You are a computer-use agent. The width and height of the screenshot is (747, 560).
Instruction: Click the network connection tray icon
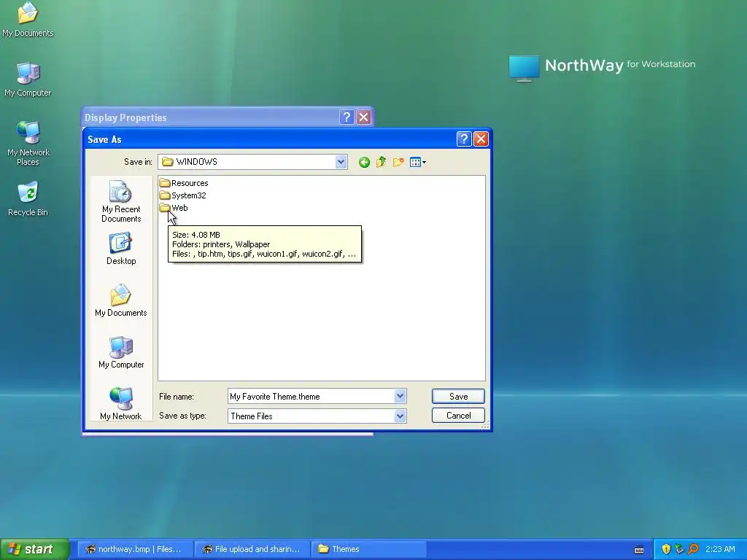click(x=679, y=549)
